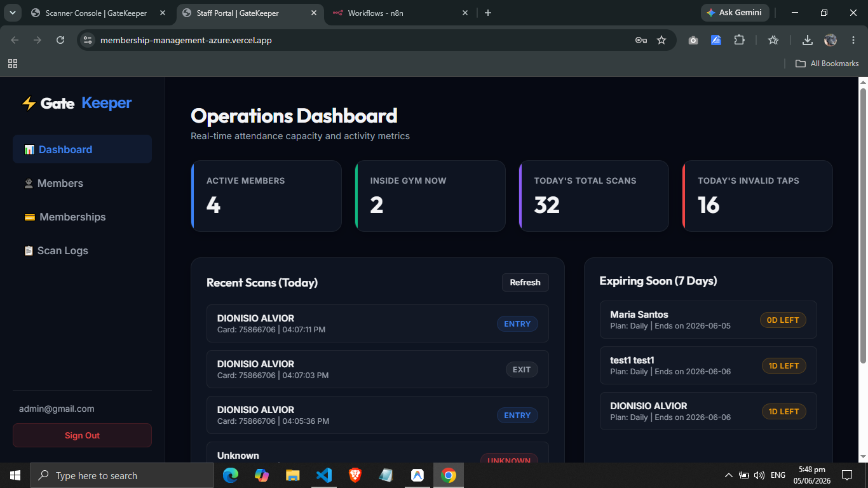Expand the tab search dropdown arrow

point(12,13)
